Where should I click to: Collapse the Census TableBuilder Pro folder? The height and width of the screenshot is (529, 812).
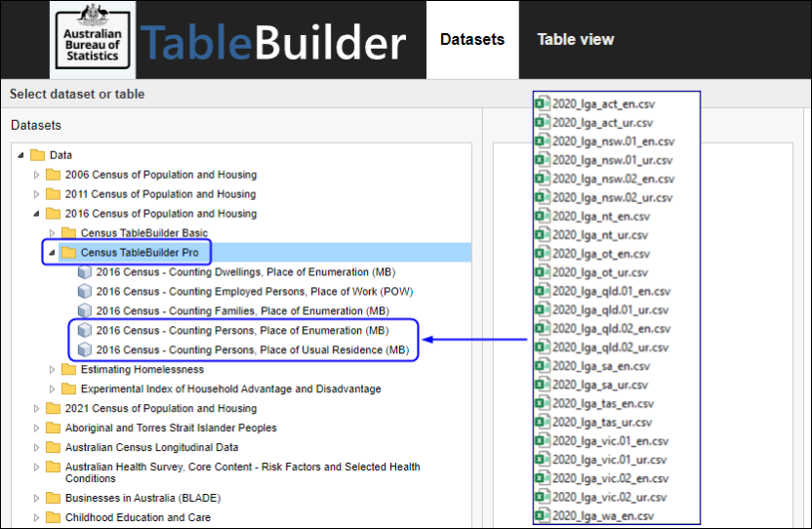(52, 253)
